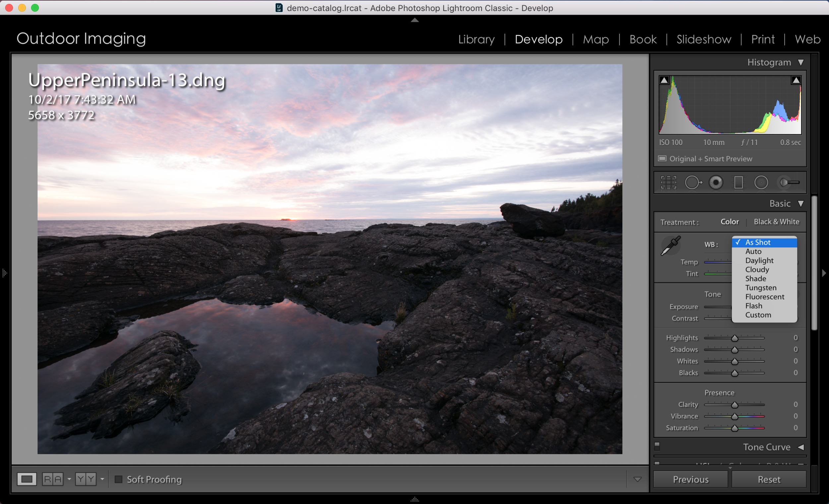Click Before/After left-right view icon
This screenshot has width=829, height=504.
click(53, 479)
